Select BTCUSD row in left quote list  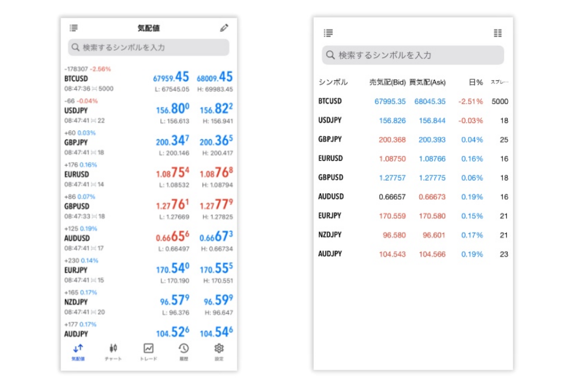pyautogui.click(x=149, y=79)
